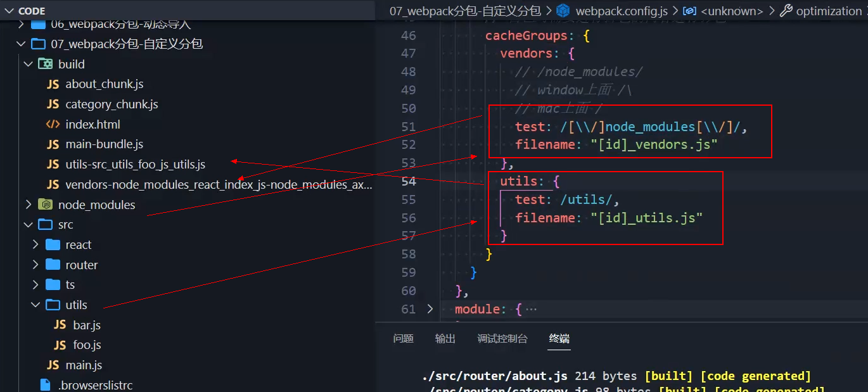Click the src folder icon

[45, 224]
